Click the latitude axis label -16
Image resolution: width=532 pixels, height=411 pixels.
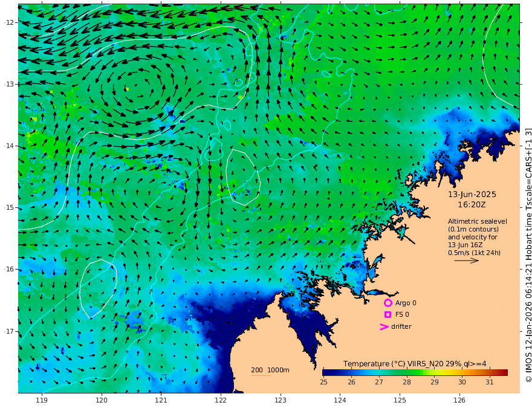point(9,269)
